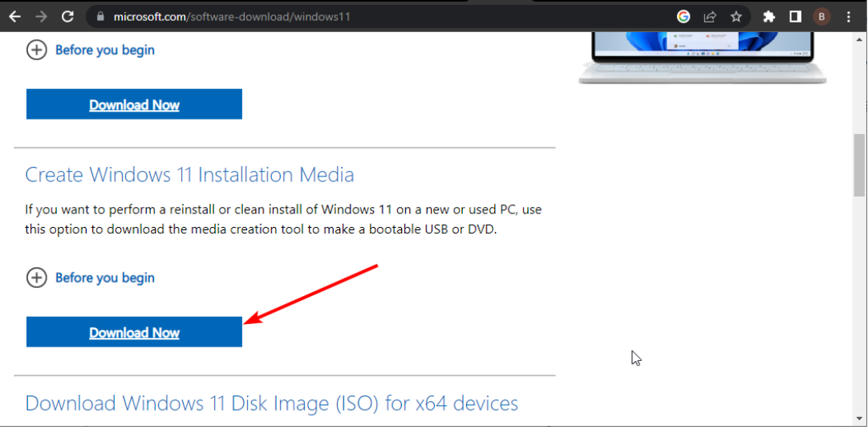Share this page using the share icon
868x430 pixels.
coord(710,16)
